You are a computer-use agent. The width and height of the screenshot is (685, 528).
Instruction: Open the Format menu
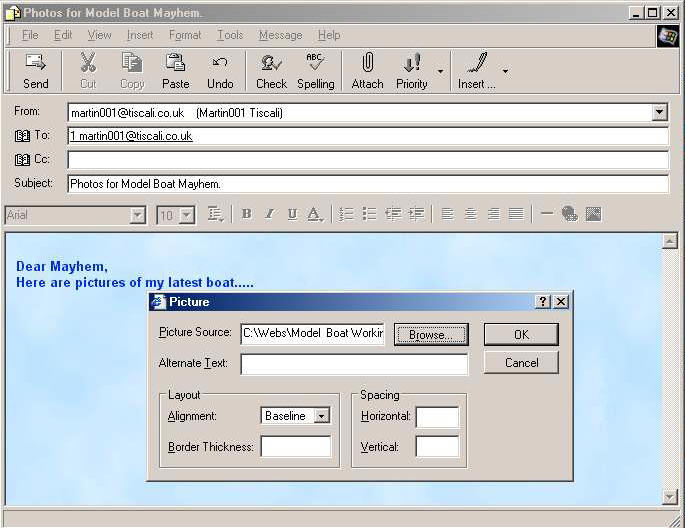(185, 35)
